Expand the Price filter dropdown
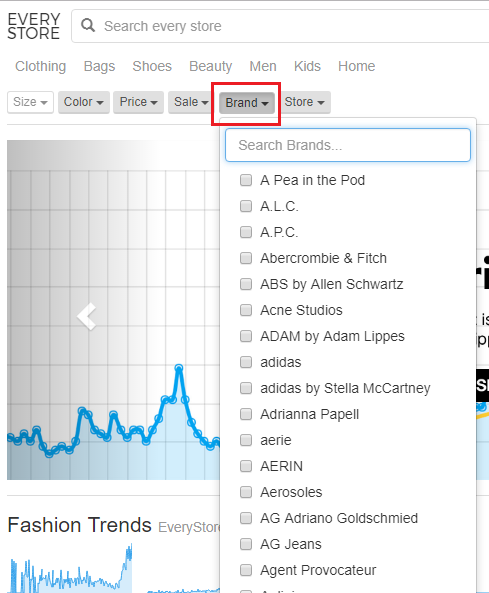 pos(138,102)
